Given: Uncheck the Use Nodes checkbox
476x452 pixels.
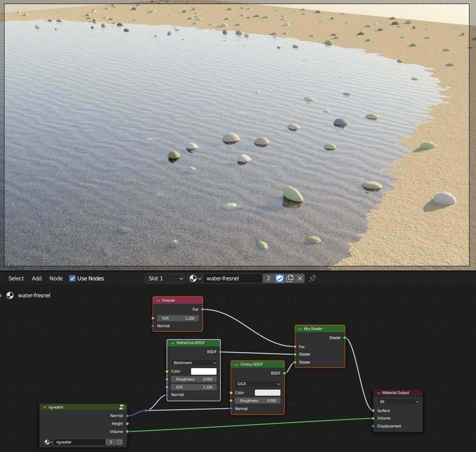Looking at the screenshot, I should pos(72,278).
